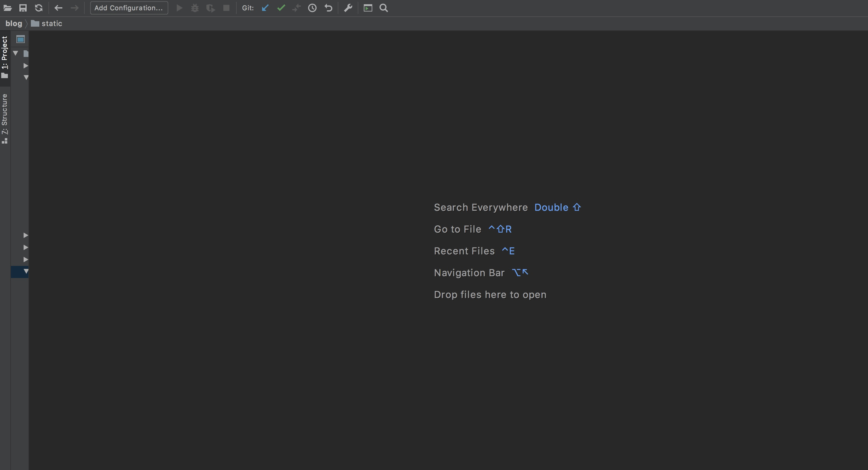Click the 'Double' shortcut label
This screenshot has width=868, height=470.
(551, 207)
